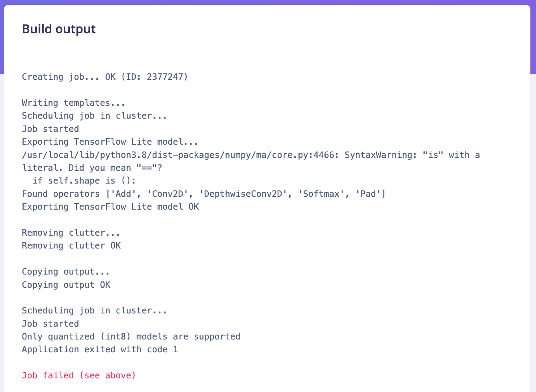The image size is (536, 392).
Task: Click the Removing clutter OK line
Action: point(71,246)
